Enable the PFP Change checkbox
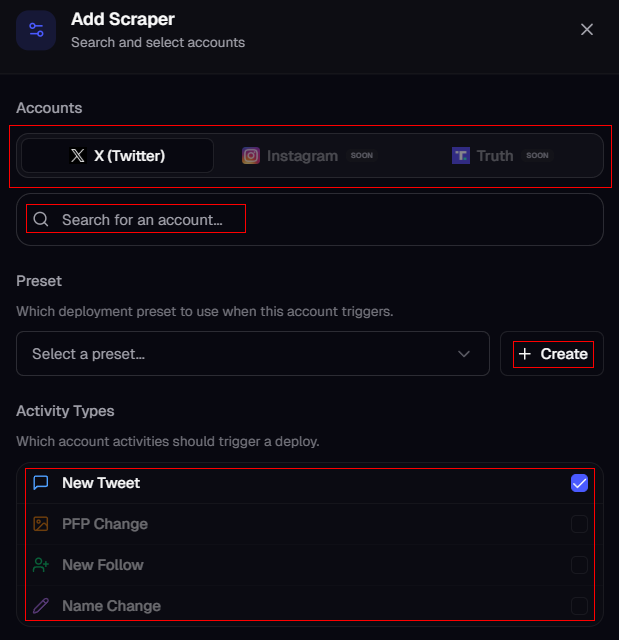619x640 pixels. [579, 524]
